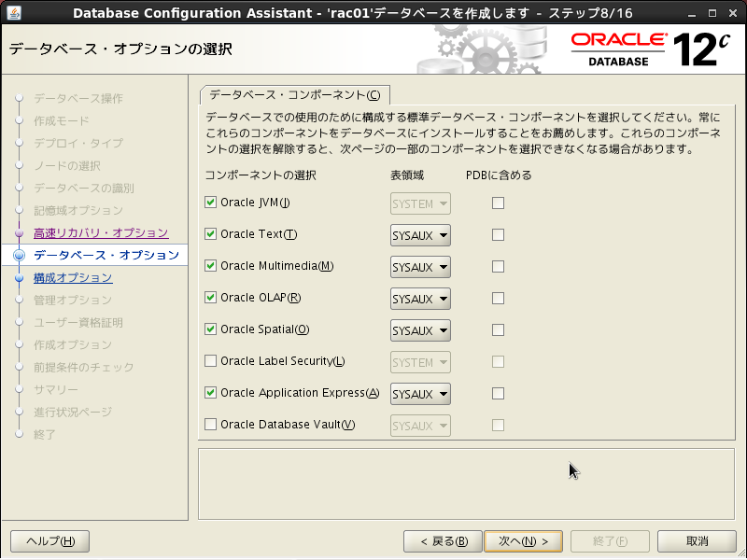The height and width of the screenshot is (560, 747).
Task: Check PDB inclusion box for Oracle Text
Action: pos(498,235)
